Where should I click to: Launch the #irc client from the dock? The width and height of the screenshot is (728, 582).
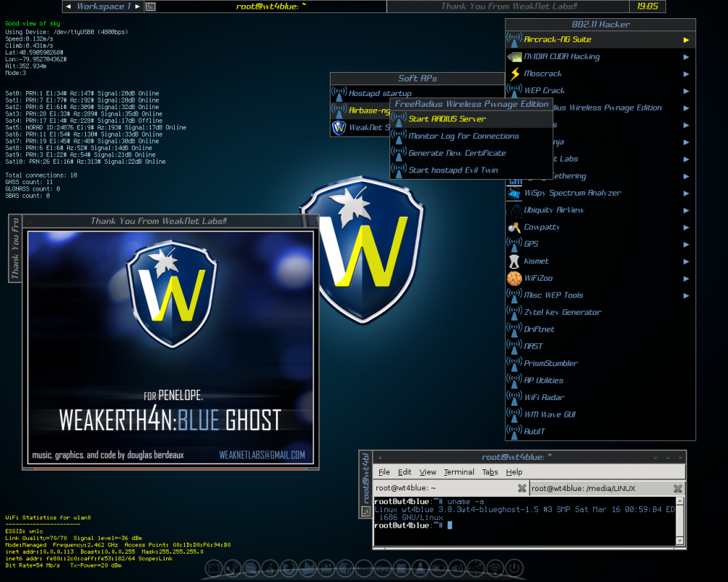click(383, 568)
